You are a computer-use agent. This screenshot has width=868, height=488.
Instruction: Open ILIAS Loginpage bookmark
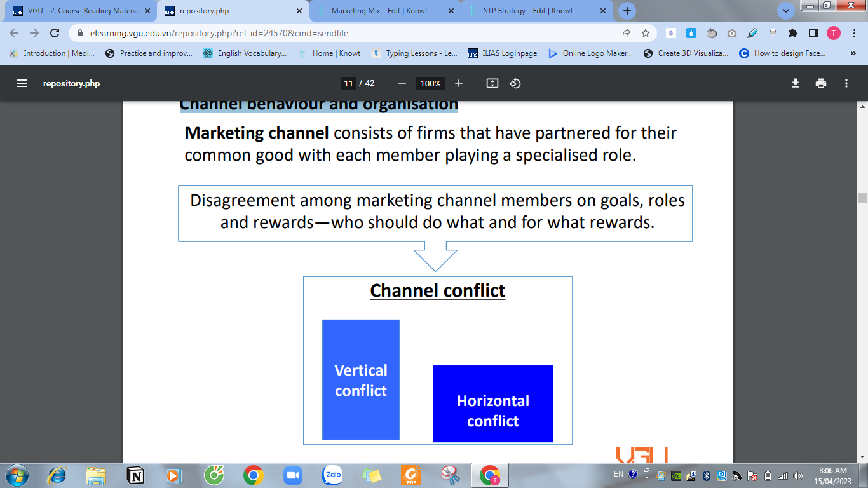tap(502, 53)
